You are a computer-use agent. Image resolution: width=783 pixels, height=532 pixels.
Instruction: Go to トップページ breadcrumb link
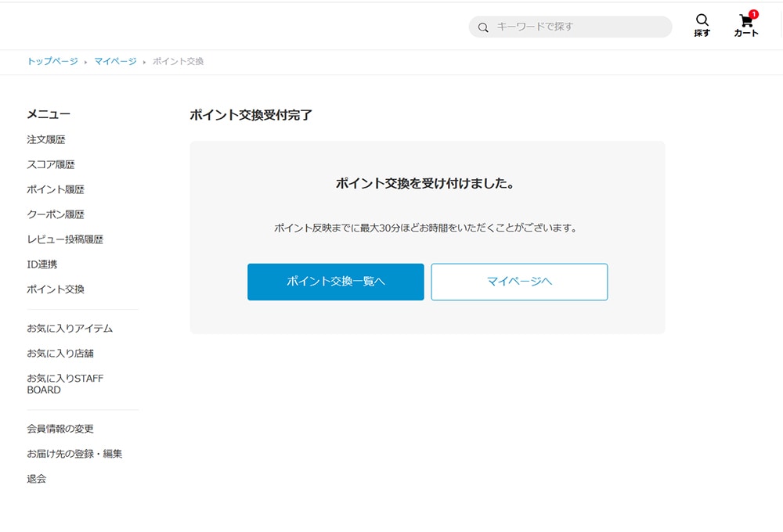[x=52, y=61]
